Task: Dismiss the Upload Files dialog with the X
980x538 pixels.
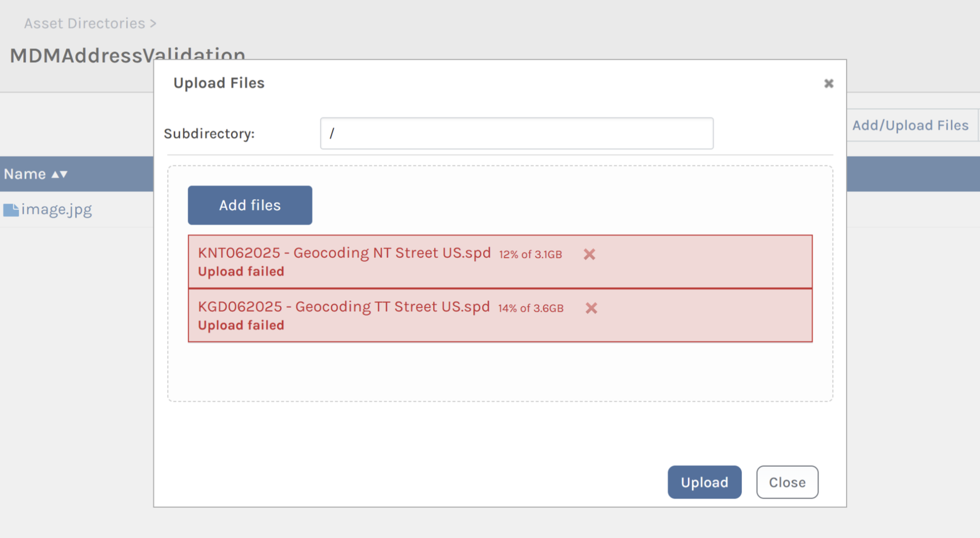Action: coord(829,83)
